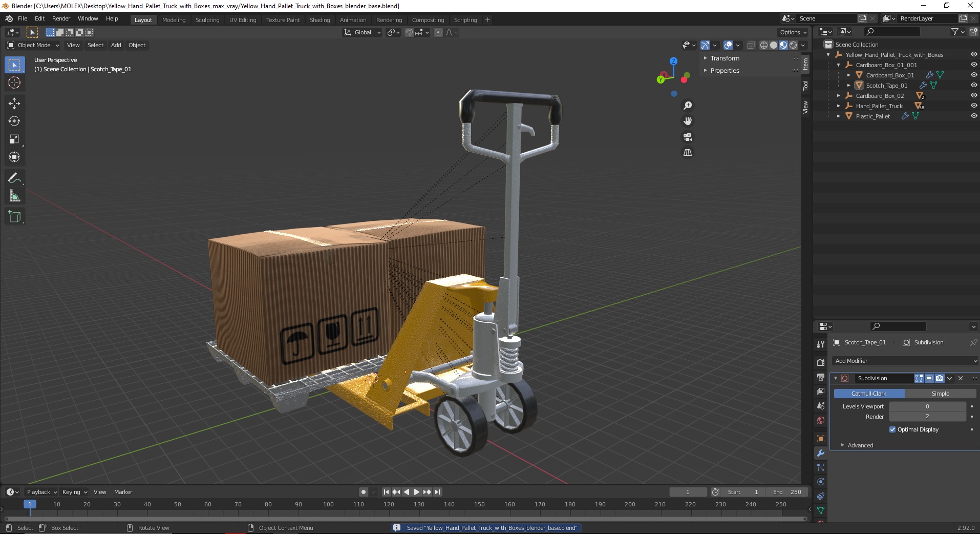Play the animation in reverse

(x=407, y=492)
